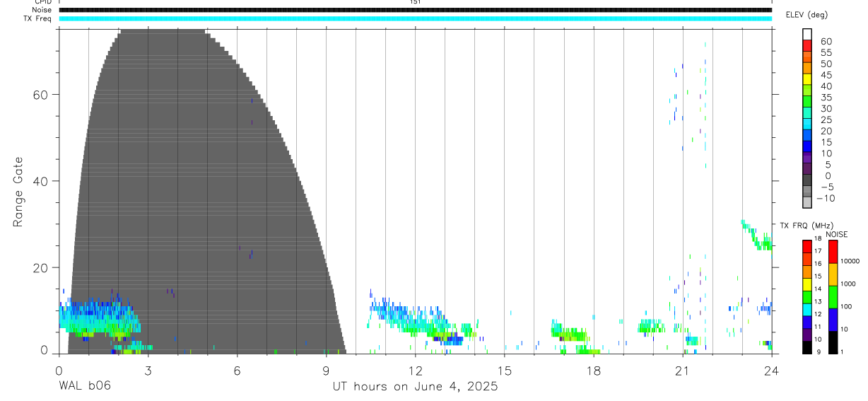Image resolution: width=868 pixels, height=401 pixels.
Task: Click the 'NOISE' legend title
Action: (x=836, y=234)
